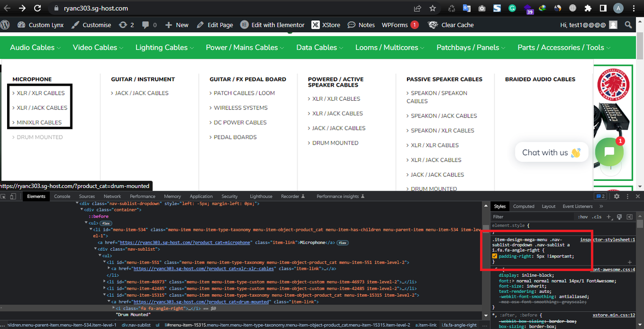Open the Lighthouse tab
The height and width of the screenshot is (329, 644).
coord(261,196)
